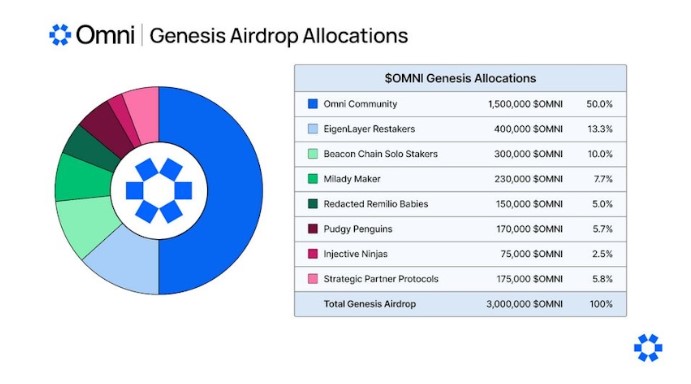Click the Total Genesis Airdrop row
691x384 pixels.
(x=460, y=304)
